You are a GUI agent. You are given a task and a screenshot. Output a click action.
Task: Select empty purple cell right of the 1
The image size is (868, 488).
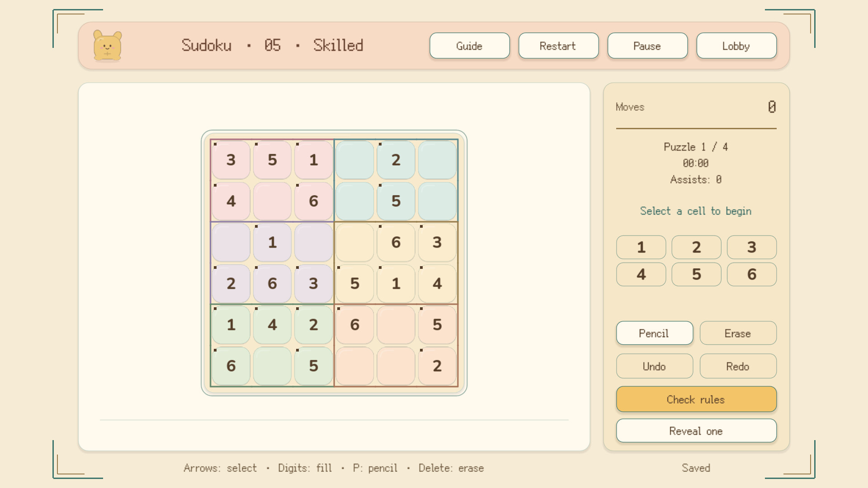(x=313, y=242)
